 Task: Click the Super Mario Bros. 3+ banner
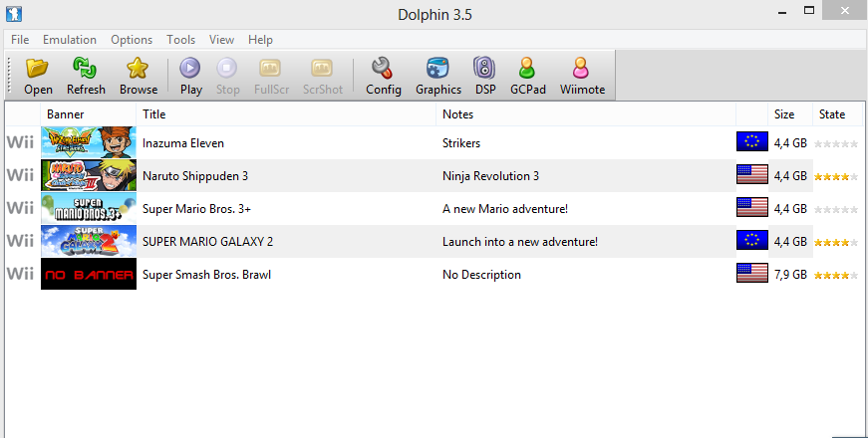click(x=89, y=208)
